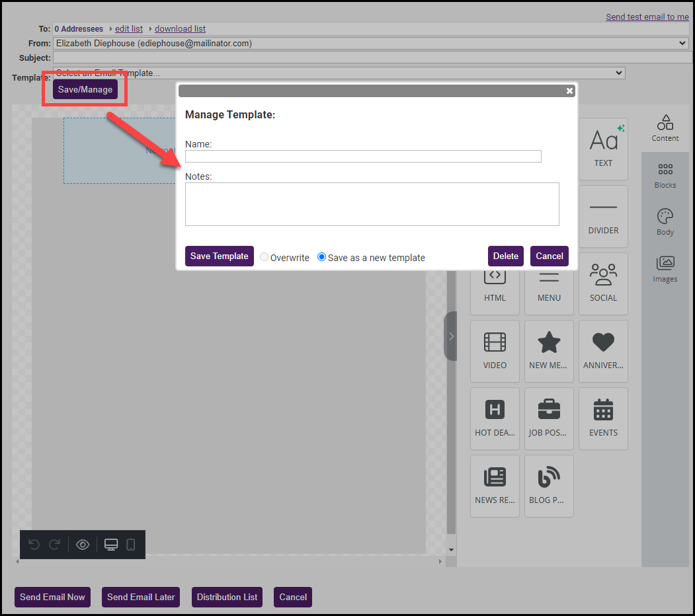
Task: Select the Job Postings briefcase block
Action: pyautogui.click(x=549, y=418)
